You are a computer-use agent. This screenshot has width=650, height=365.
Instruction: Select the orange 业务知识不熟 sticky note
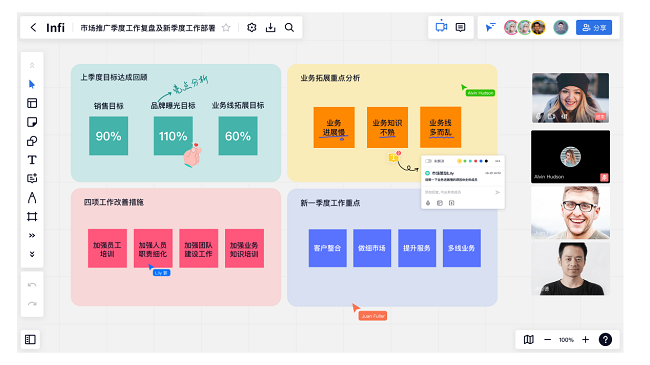(x=387, y=127)
